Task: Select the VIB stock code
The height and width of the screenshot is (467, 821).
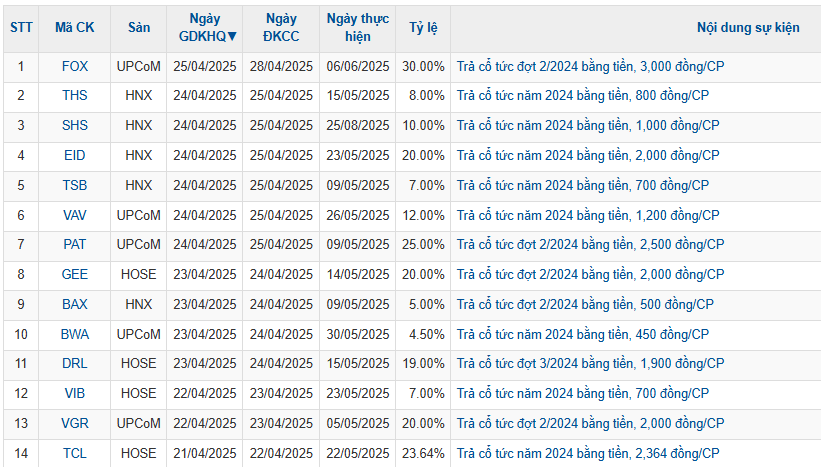Action: (x=74, y=394)
